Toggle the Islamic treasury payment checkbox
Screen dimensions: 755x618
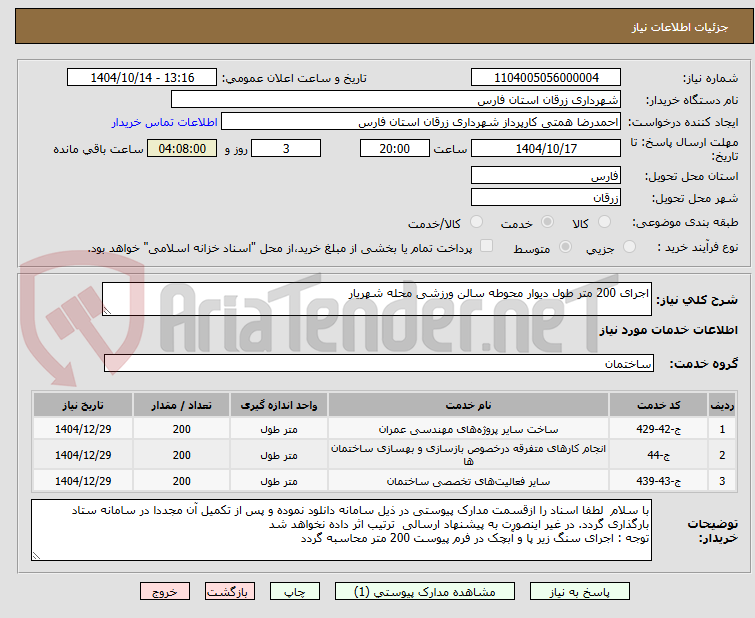click(487, 246)
